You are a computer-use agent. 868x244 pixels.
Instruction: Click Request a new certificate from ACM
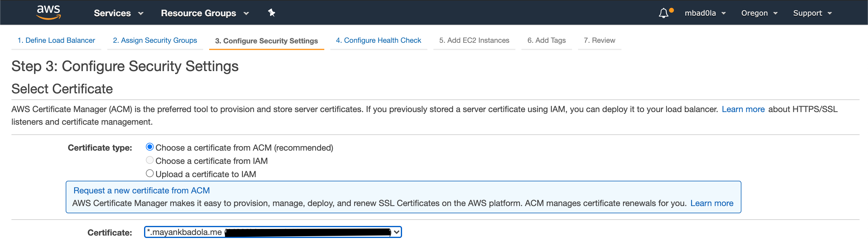click(142, 190)
